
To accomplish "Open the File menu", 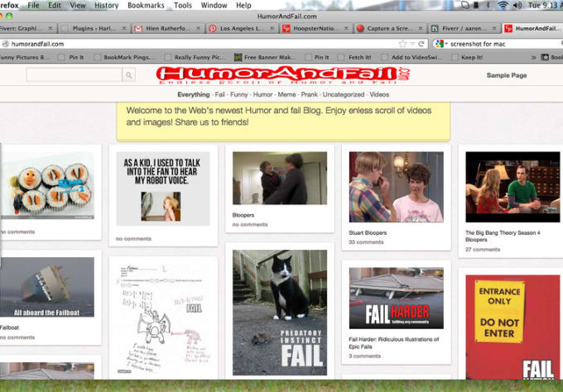I will pos(33,6).
